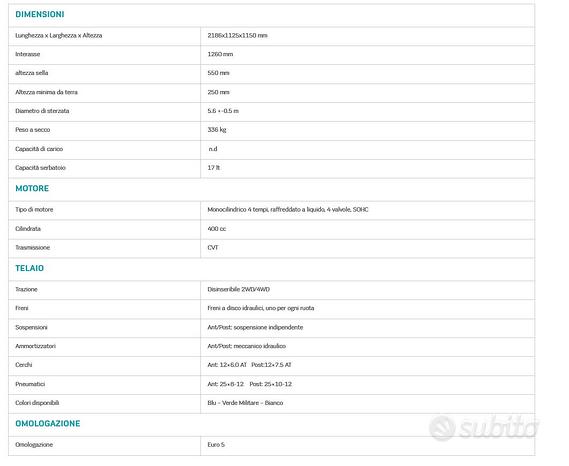Viewport: 569px width, 466px height.
Task: Click the Omologazione value Euro 5
Action: click(x=216, y=445)
